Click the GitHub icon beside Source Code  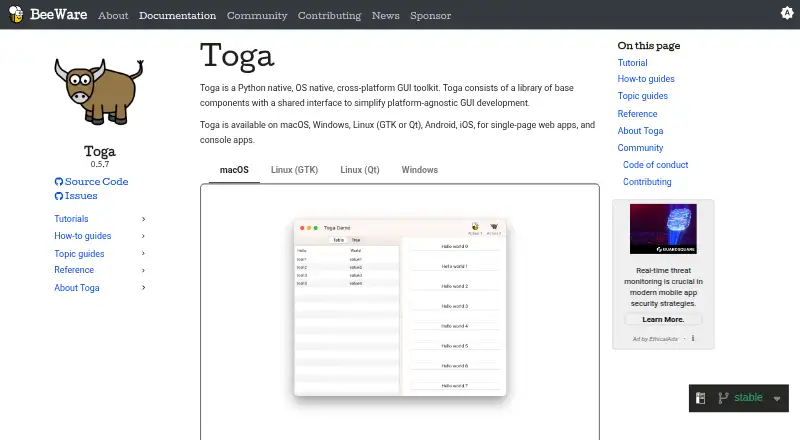59,182
